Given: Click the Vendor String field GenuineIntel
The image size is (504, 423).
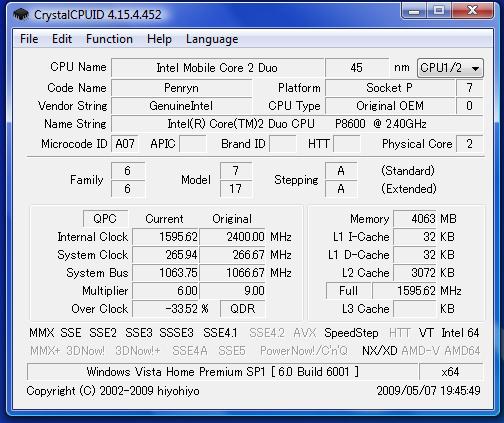Looking at the screenshot, I should pos(182,106).
